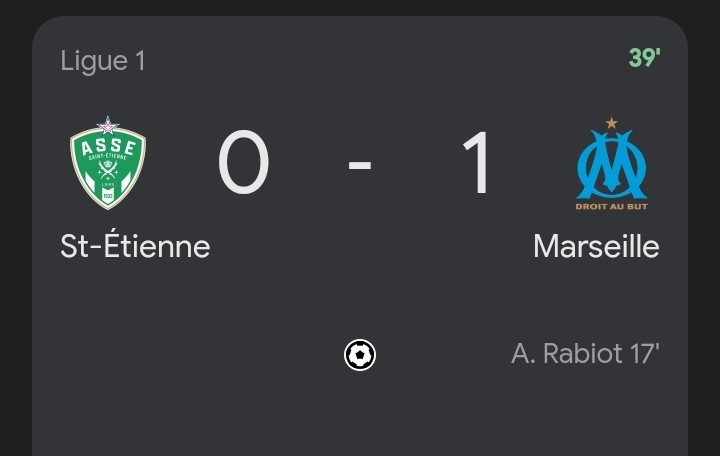Open the Ligue 1 competition label
The width and height of the screenshot is (720, 456).
pos(103,61)
